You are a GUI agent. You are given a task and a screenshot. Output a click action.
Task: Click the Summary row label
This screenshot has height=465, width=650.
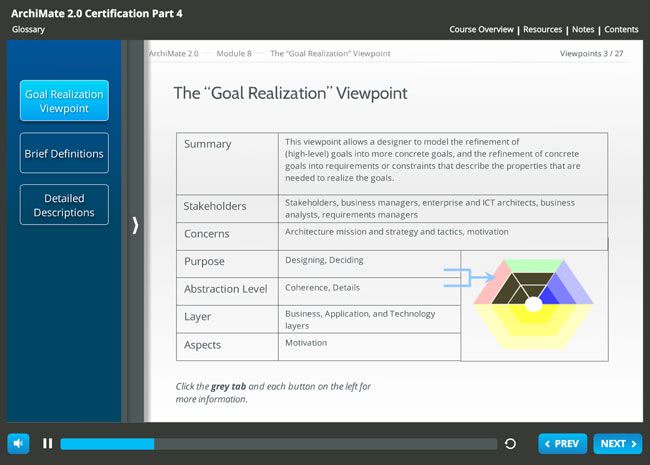208,144
